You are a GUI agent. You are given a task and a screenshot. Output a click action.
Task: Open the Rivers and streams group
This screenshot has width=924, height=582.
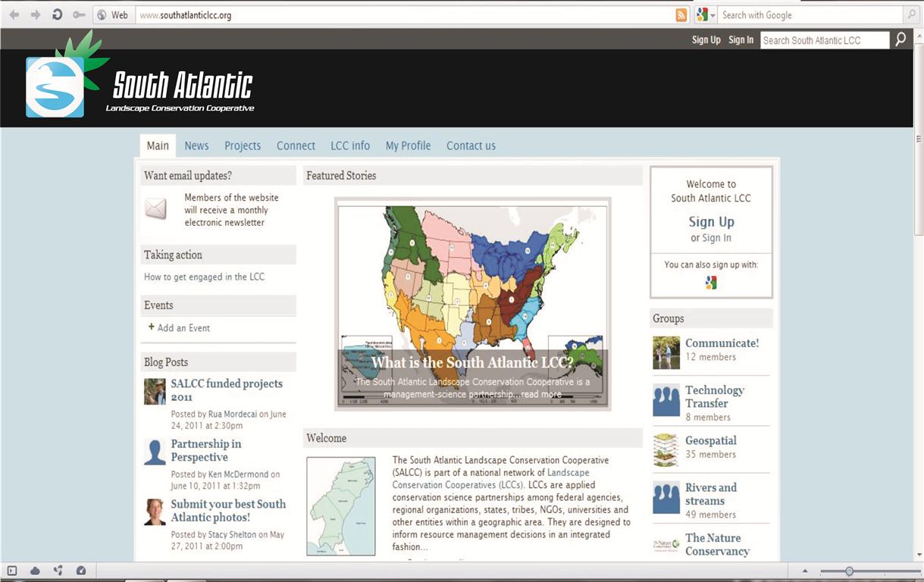pyautogui.click(x=711, y=494)
